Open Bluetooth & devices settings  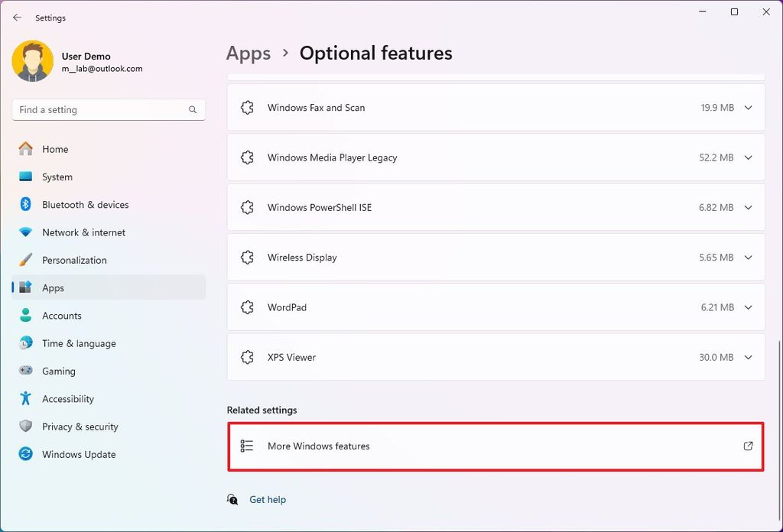coord(85,204)
